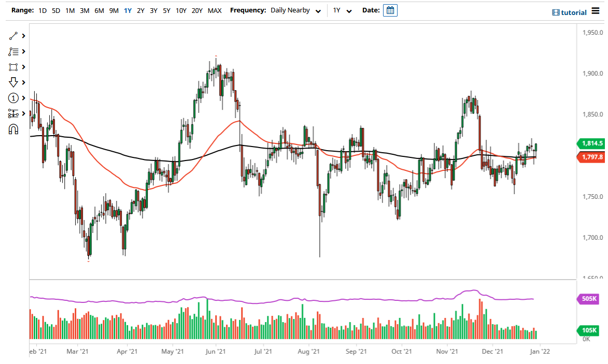Select the text annotation list tool
The width and height of the screenshot is (608, 364).
point(13,51)
